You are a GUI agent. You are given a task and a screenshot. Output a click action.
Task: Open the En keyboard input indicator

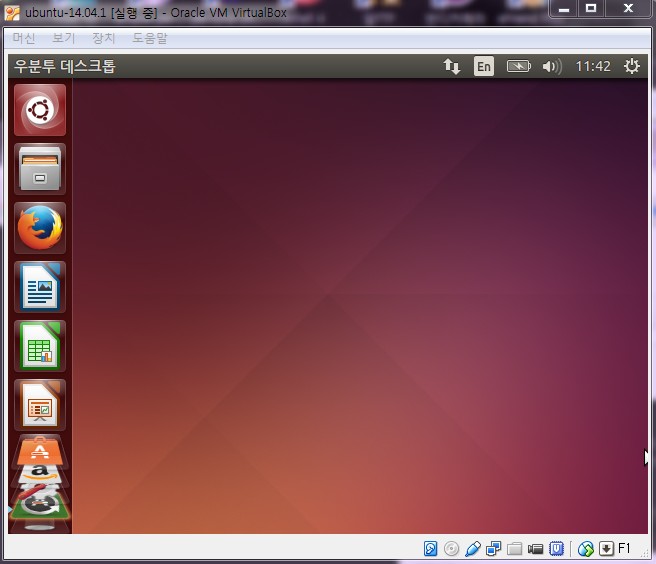(484, 67)
